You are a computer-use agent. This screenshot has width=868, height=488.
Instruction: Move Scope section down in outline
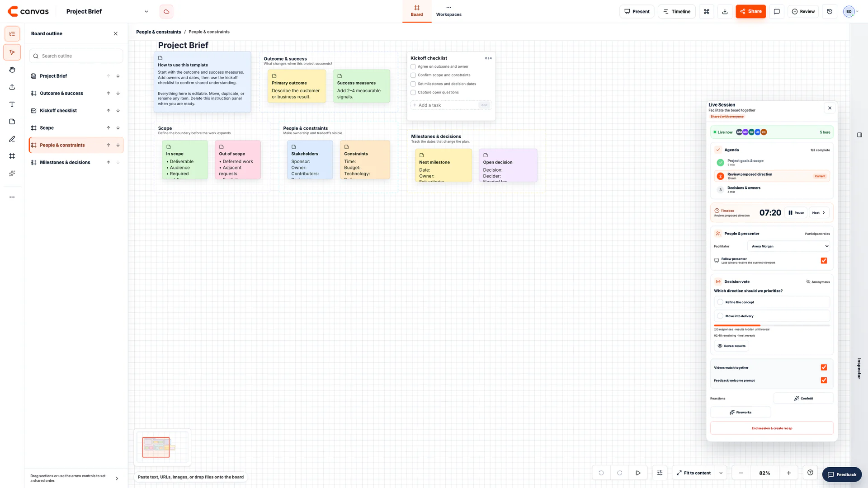(118, 128)
